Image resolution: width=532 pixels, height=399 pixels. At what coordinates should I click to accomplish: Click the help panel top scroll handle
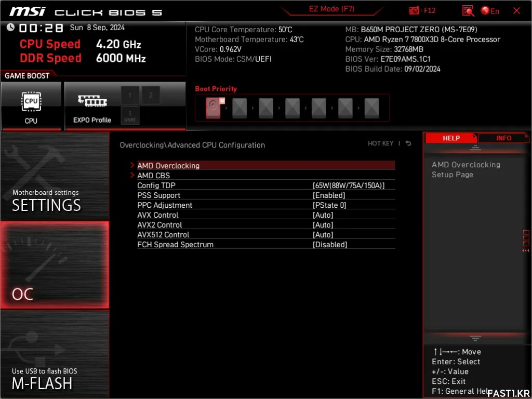click(475, 148)
